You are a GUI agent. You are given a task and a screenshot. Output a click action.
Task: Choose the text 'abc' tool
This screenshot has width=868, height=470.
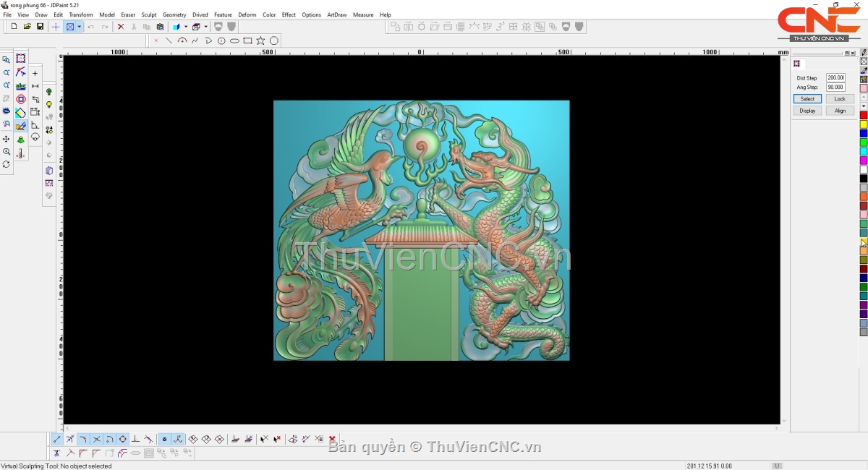coord(21,86)
